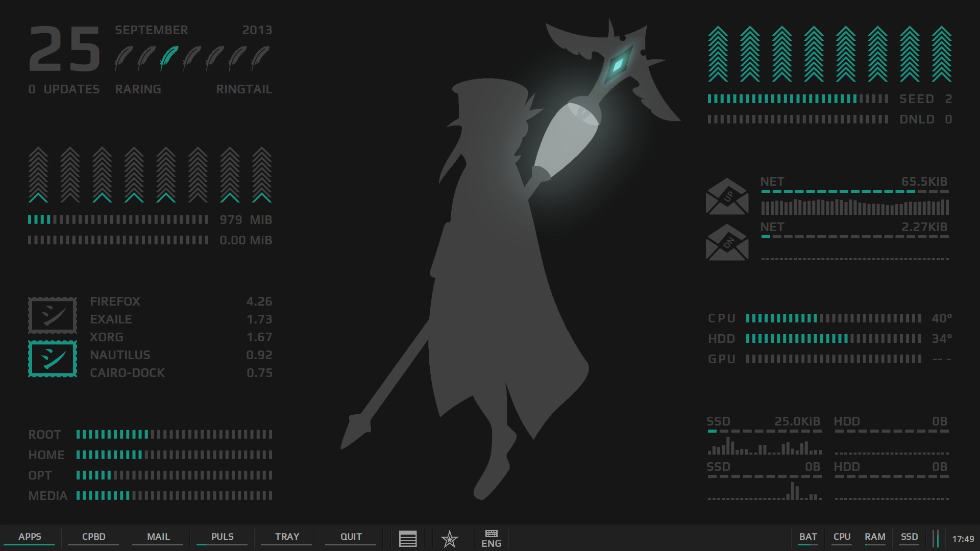Click the lined-list icon in the panel
The width and height of the screenshot is (980, 551).
click(x=408, y=539)
